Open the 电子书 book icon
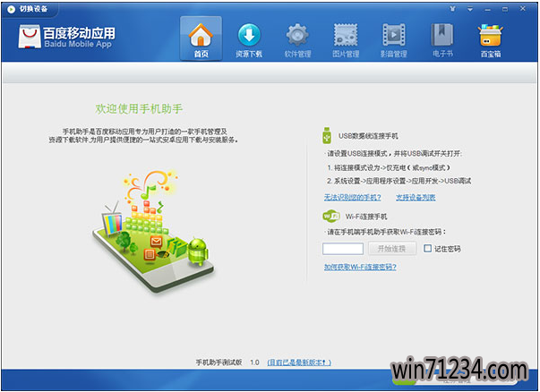Image resolution: width=540 pixels, height=392 pixels. click(442, 38)
